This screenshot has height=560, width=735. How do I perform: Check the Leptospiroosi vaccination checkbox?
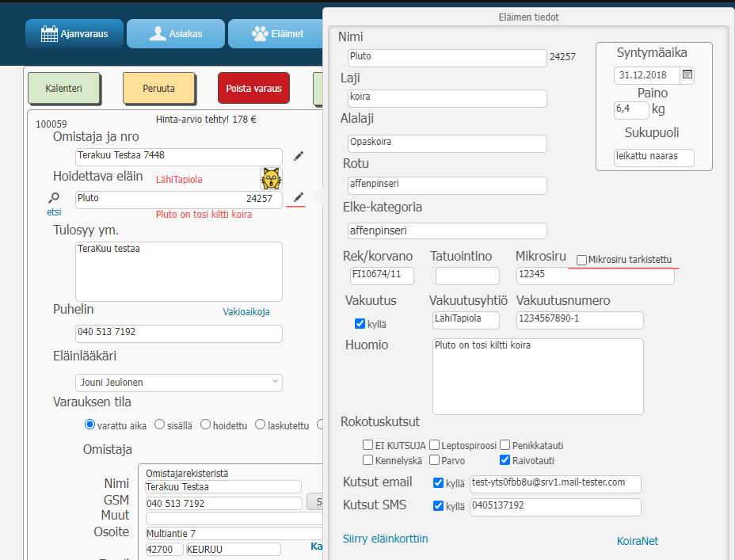click(435, 444)
